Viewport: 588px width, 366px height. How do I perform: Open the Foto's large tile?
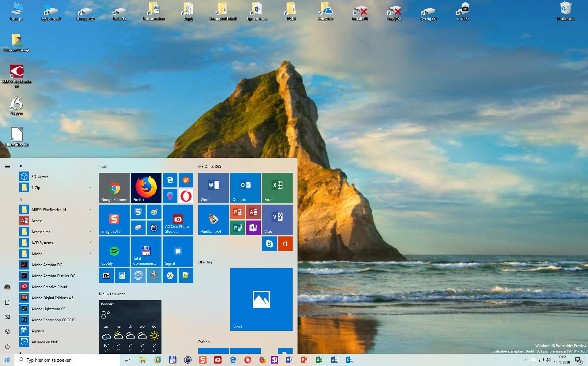(x=261, y=299)
